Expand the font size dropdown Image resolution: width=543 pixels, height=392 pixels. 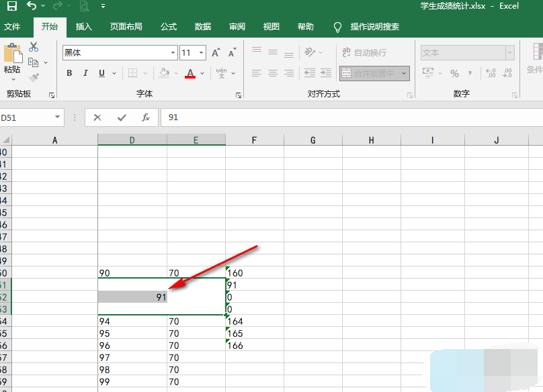point(202,53)
